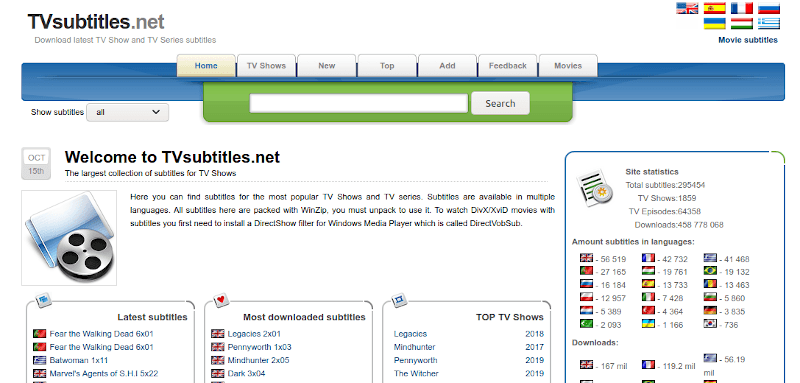The width and height of the screenshot is (800, 383).
Task: Open Mindhunter 2x05 subtitle link
Action: 259,360
